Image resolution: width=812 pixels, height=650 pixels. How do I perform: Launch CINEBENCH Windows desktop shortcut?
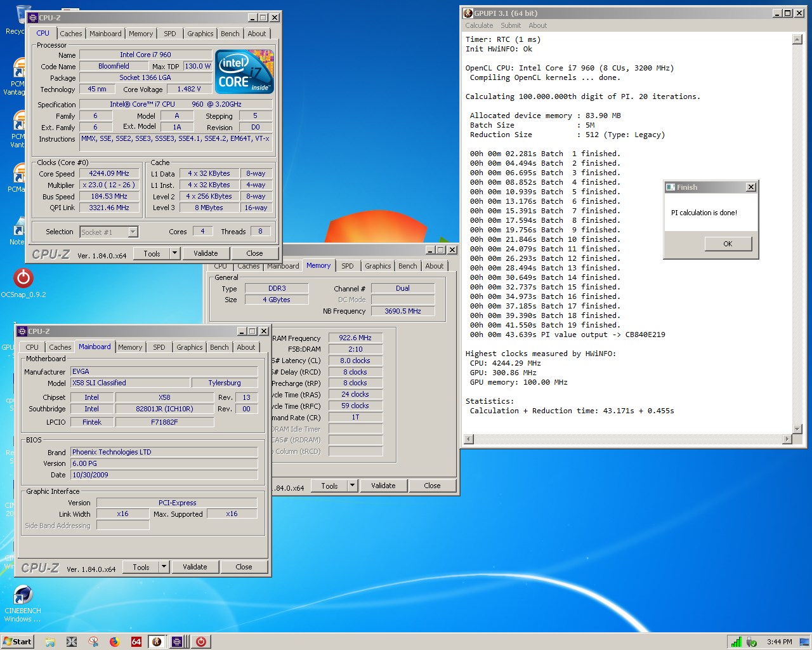23,603
